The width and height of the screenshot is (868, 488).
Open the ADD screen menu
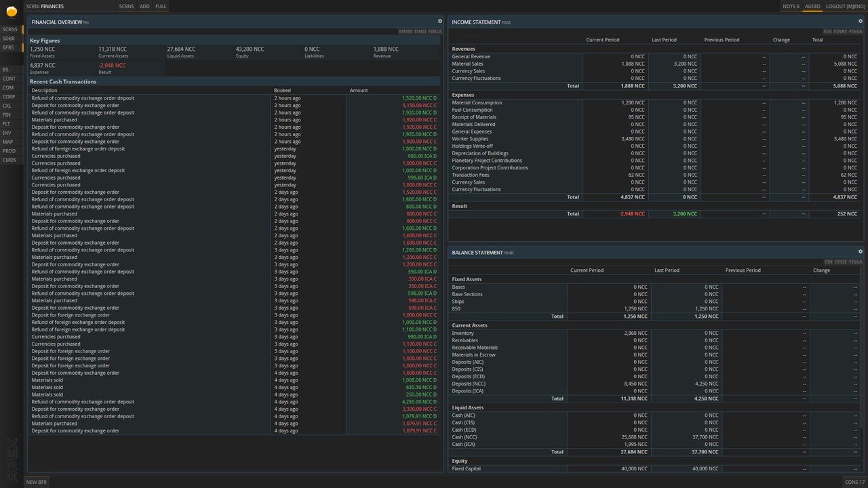pyautogui.click(x=144, y=6)
